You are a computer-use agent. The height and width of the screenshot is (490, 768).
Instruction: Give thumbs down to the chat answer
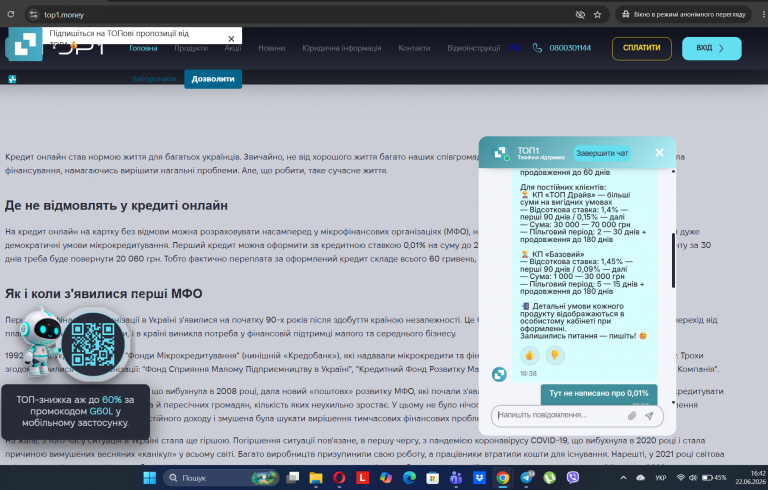point(555,355)
